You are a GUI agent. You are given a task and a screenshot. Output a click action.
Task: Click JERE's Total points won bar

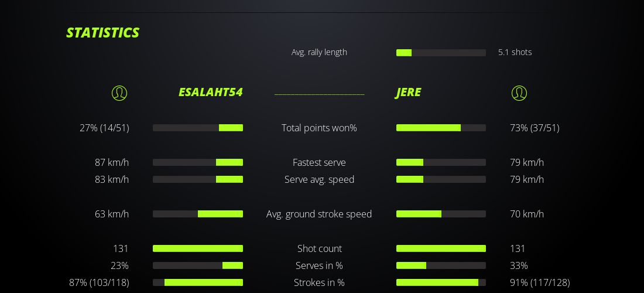[441, 128]
